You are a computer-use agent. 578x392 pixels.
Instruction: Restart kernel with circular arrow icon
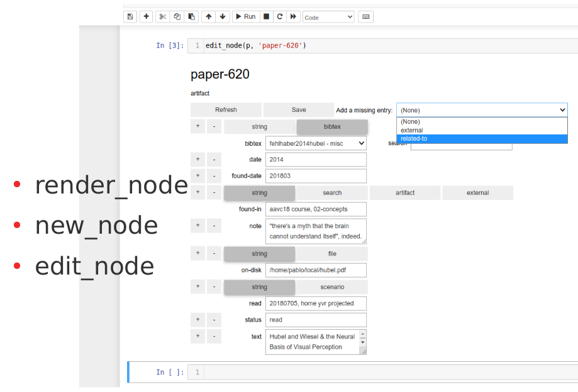tap(280, 17)
